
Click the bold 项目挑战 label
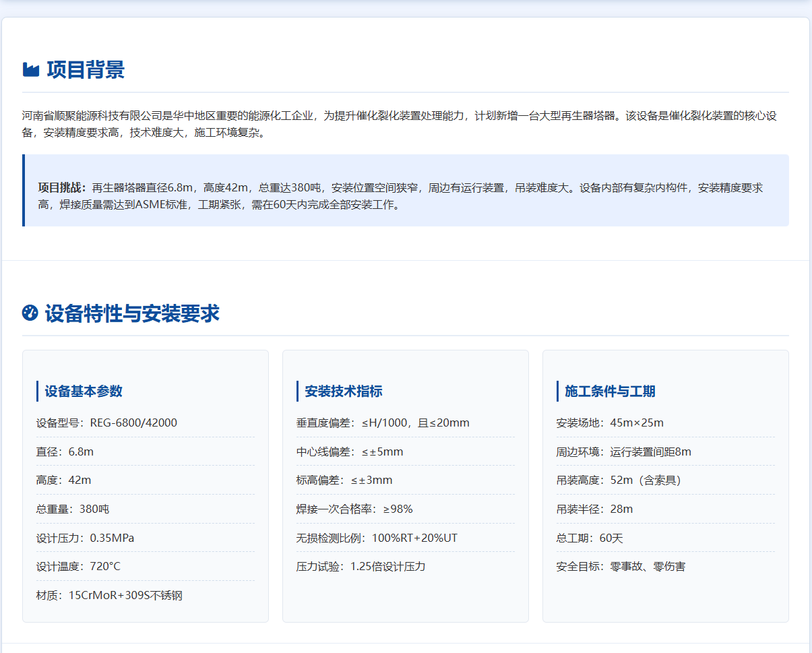62,188
